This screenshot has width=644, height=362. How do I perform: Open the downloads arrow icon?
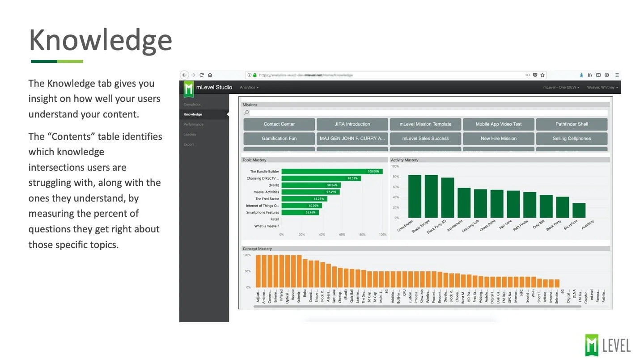[x=581, y=75]
